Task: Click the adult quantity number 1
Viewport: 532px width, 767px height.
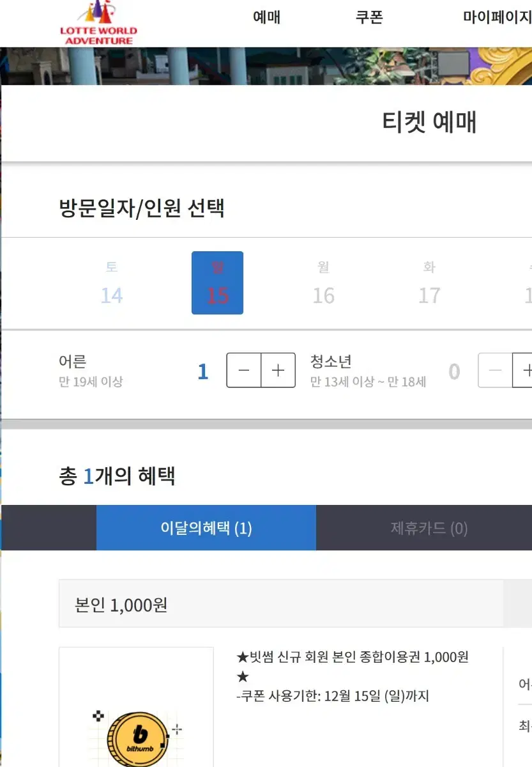Action: click(203, 371)
